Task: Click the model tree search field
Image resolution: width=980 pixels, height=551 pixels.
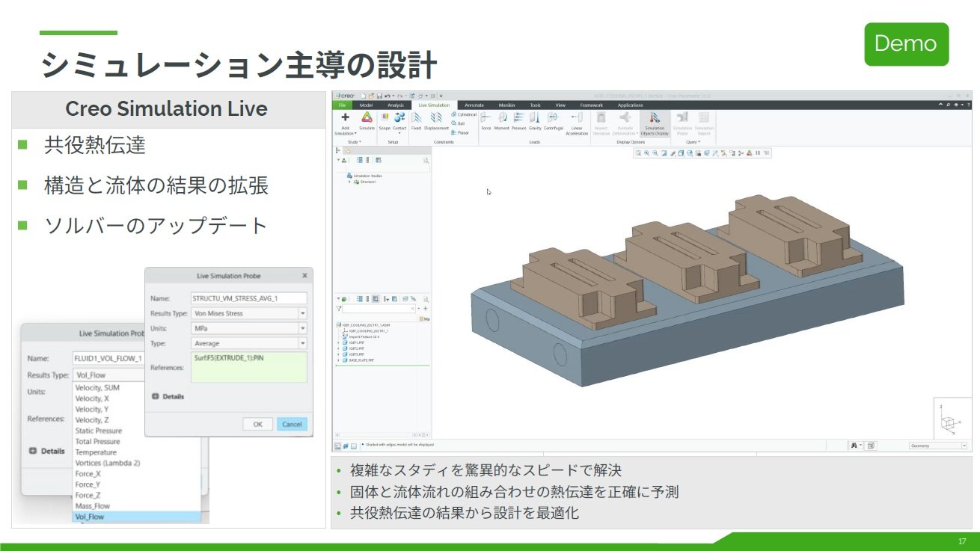Action: click(379, 308)
